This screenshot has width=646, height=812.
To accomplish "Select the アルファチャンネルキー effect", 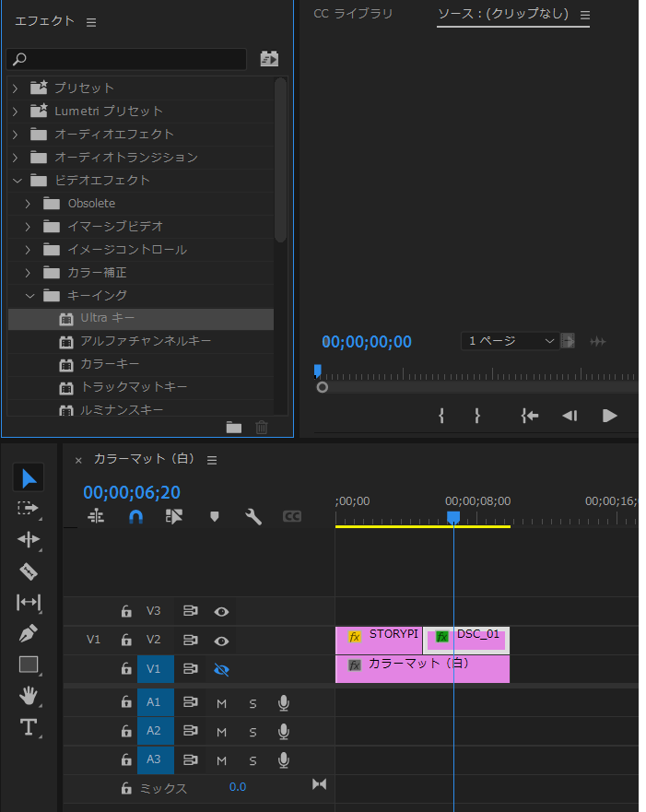I will (146, 341).
